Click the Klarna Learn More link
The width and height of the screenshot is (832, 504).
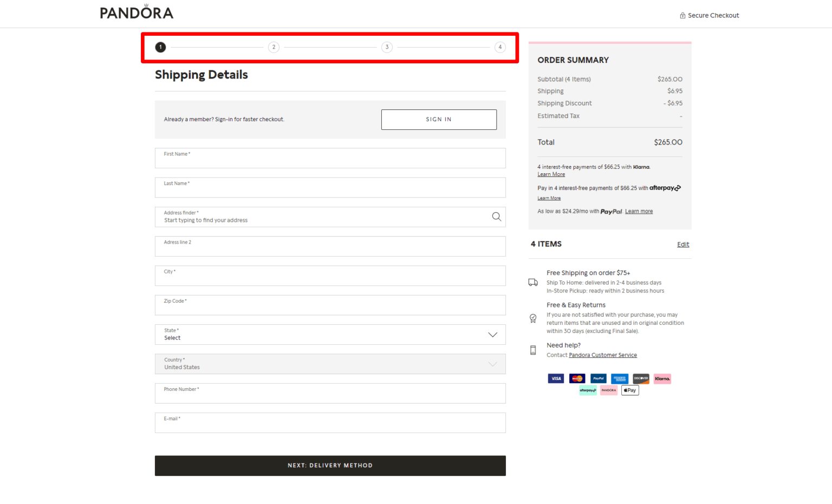coord(551,174)
